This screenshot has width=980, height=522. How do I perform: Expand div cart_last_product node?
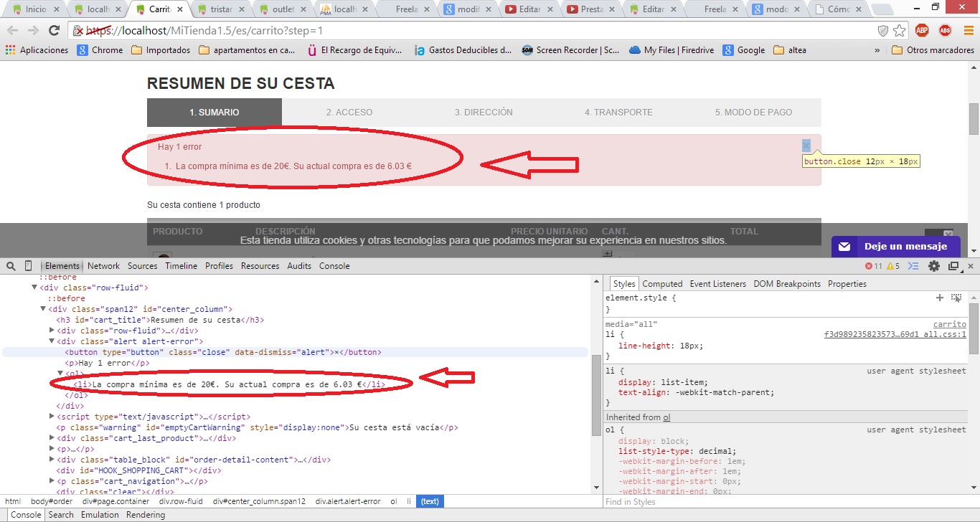[x=52, y=438]
